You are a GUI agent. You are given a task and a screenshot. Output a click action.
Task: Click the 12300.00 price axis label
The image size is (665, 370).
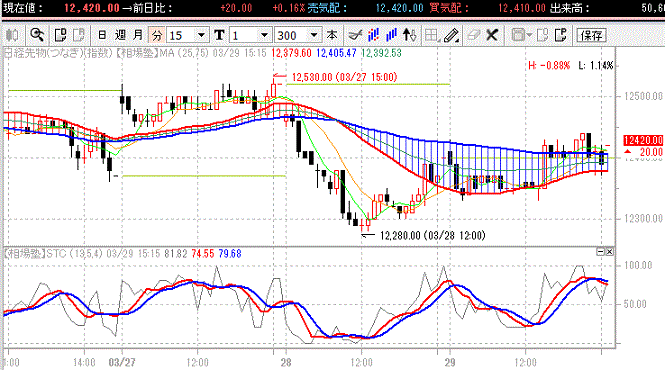[x=643, y=219]
